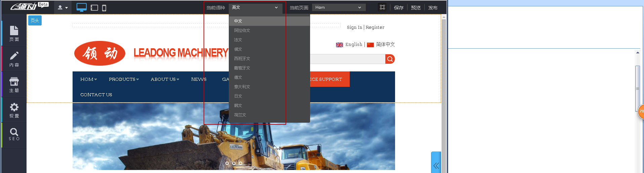This screenshot has height=173, width=644.
Task: Switch to mobile phone preview mode
Action: [104, 8]
